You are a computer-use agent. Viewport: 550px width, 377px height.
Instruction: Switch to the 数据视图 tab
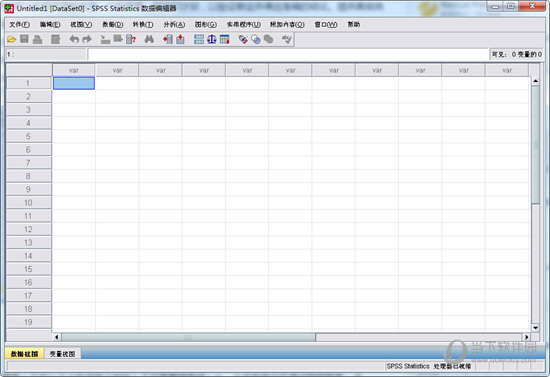click(x=24, y=354)
